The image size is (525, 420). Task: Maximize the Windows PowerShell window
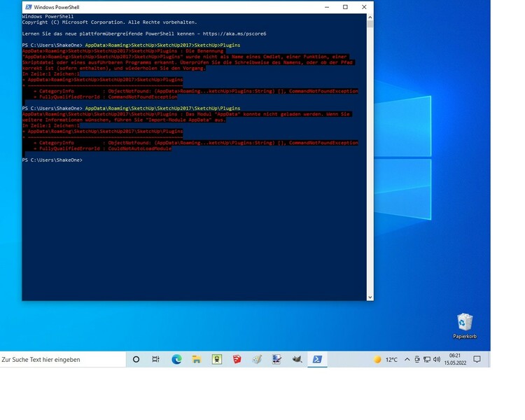[x=345, y=7]
